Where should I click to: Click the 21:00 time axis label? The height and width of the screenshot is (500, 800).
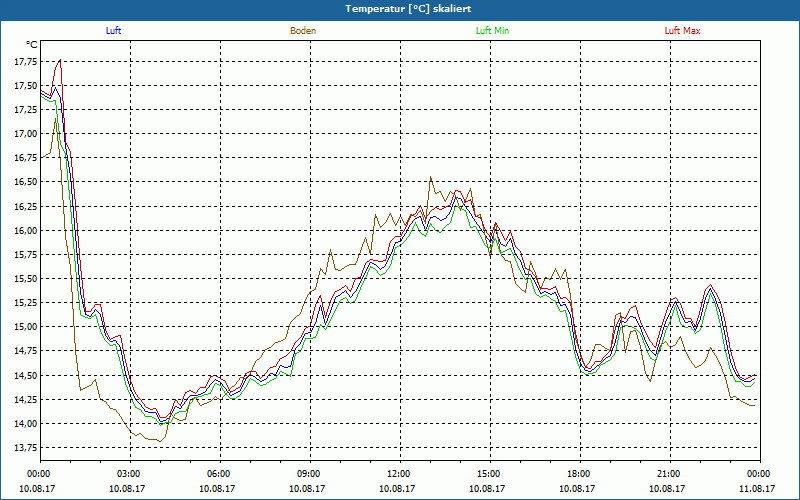coord(670,473)
